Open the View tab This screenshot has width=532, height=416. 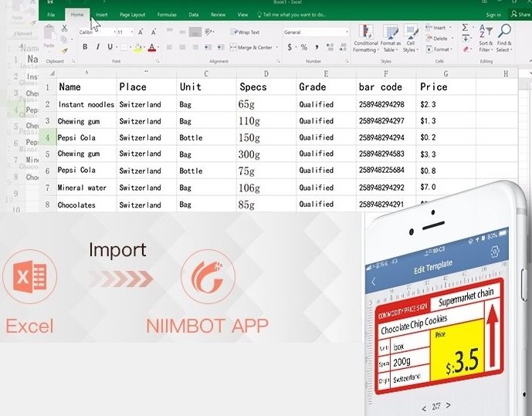coord(242,15)
